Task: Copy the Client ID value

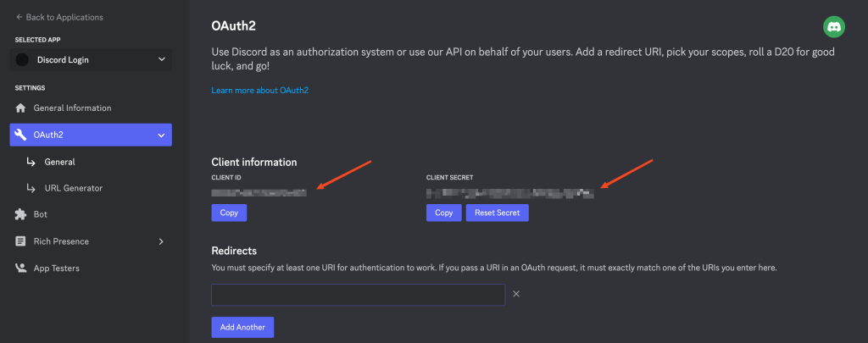Action: pos(229,213)
